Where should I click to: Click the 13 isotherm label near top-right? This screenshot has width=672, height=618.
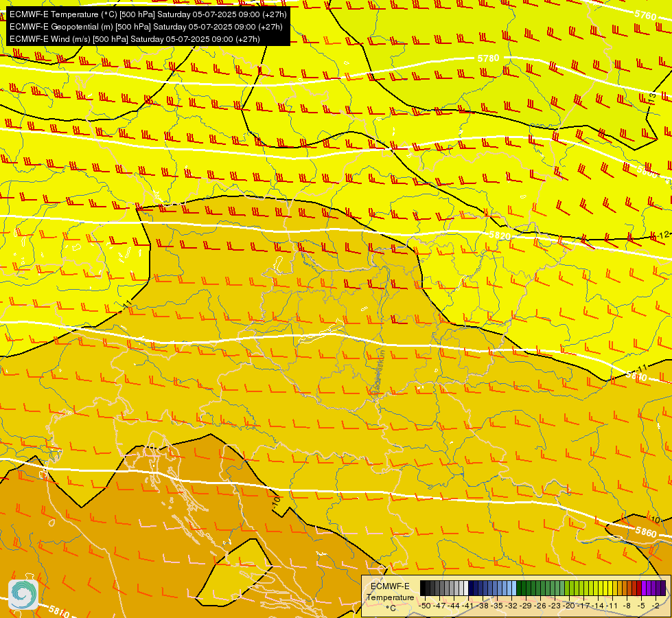[x=652, y=98]
